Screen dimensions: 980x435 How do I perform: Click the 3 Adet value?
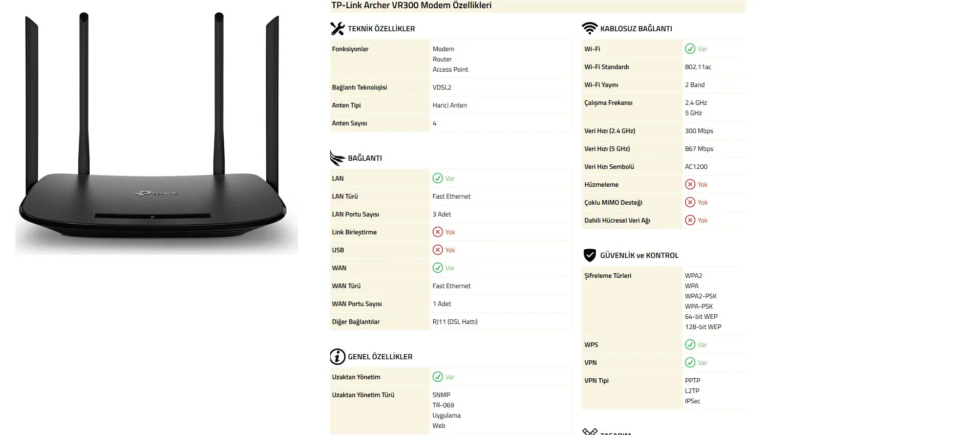tap(441, 214)
